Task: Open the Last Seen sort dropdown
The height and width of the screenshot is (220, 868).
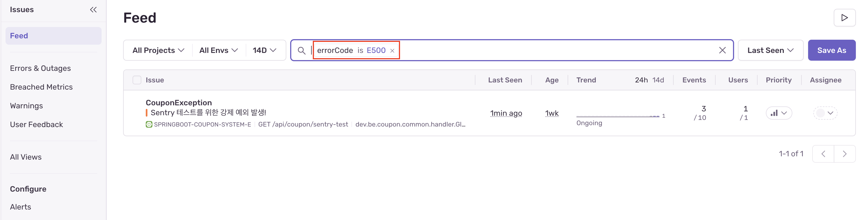Action: click(x=770, y=50)
